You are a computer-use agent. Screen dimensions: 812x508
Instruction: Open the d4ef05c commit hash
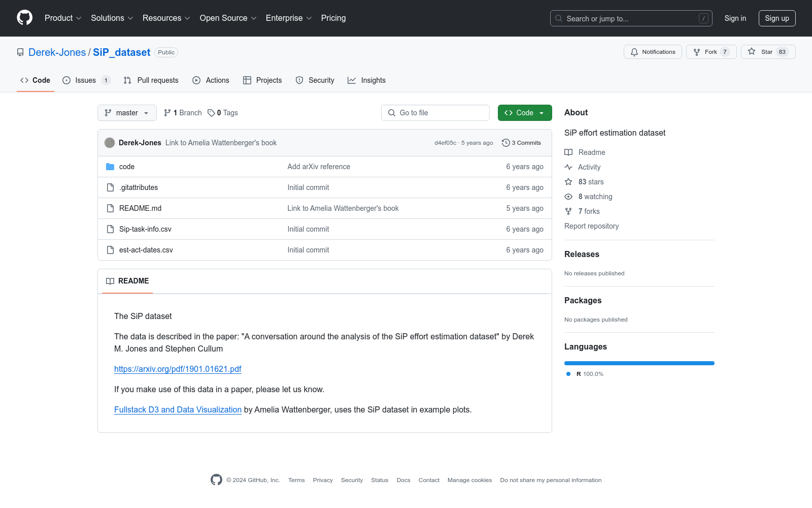click(445, 143)
